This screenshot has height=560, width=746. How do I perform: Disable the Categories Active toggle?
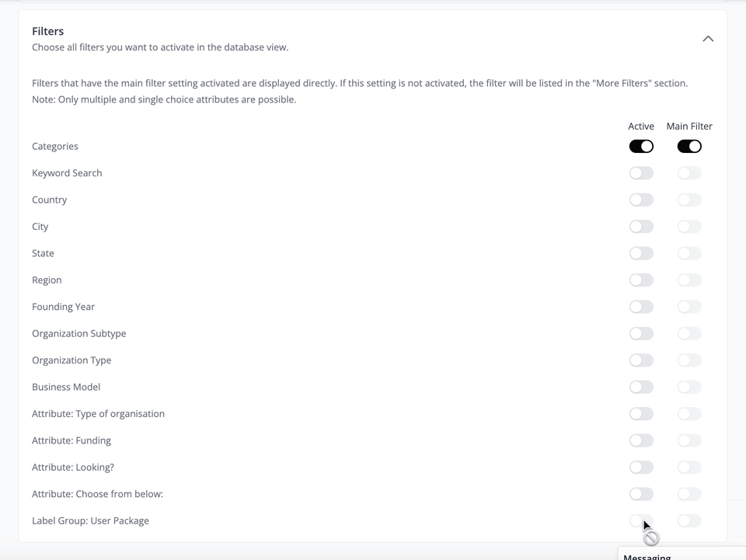(x=641, y=147)
